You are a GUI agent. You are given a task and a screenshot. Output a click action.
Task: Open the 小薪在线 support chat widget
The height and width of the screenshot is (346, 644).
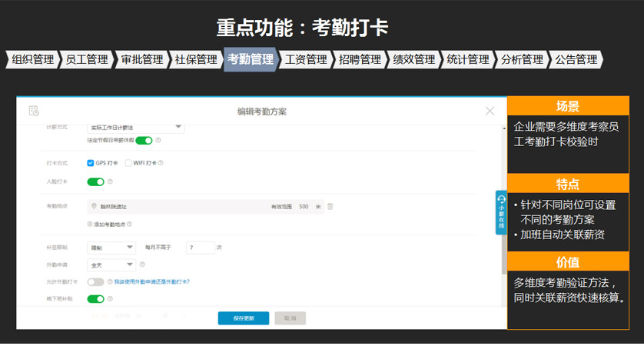pyautogui.click(x=501, y=212)
